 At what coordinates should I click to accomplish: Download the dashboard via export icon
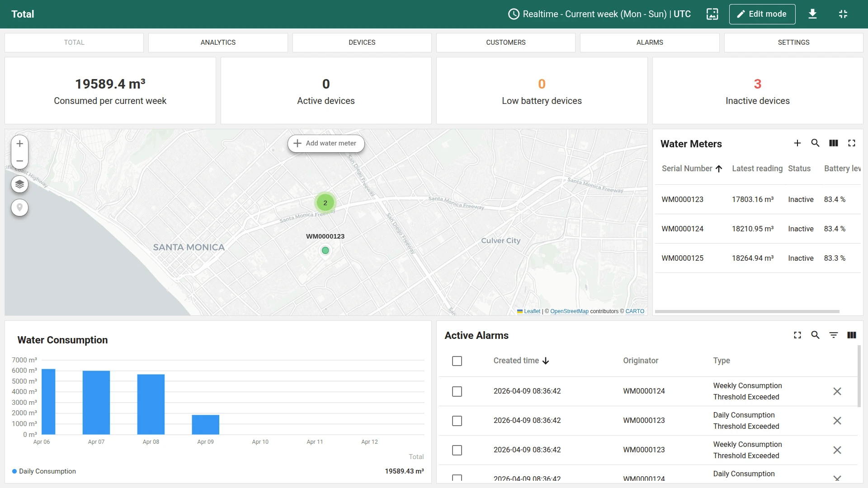pyautogui.click(x=812, y=14)
